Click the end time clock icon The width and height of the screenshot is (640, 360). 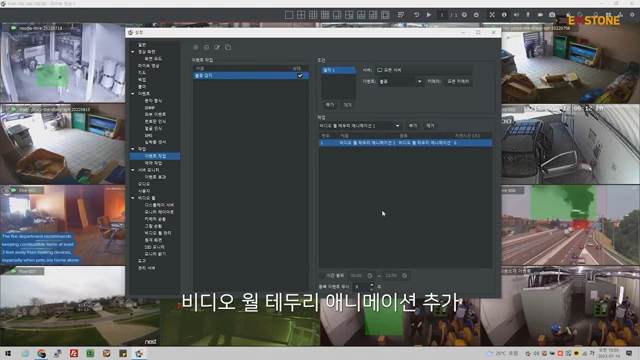pyautogui.click(x=404, y=276)
